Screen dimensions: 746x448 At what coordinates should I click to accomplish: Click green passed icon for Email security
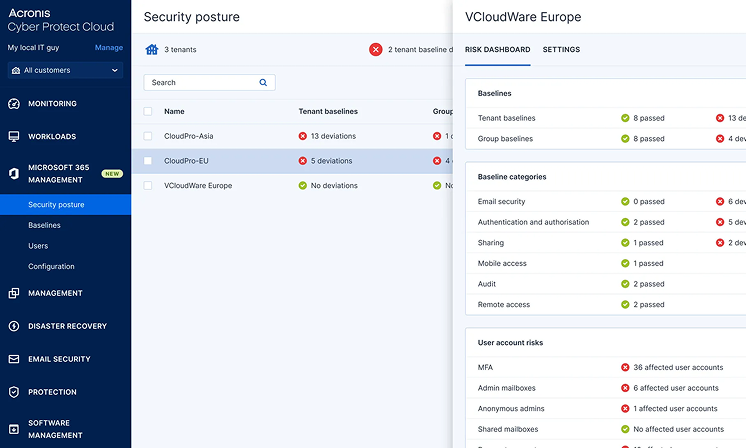(625, 202)
